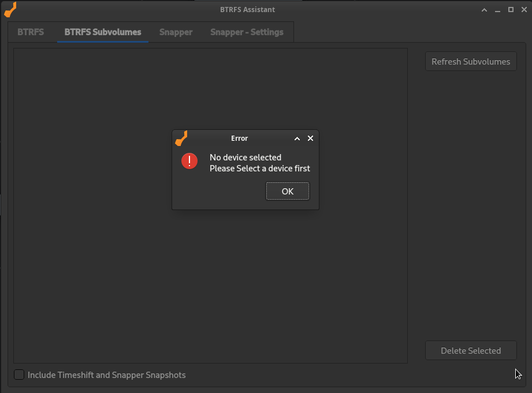The image size is (532, 393).
Task: Click the Delete Selected button
Action: [x=471, y=350]
